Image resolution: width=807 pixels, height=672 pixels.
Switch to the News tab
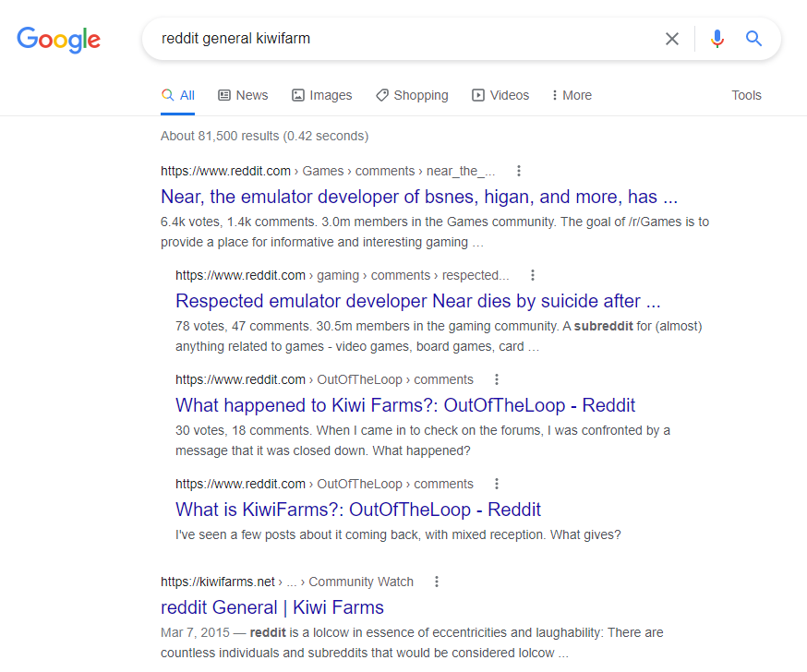[x=243, y=95]
